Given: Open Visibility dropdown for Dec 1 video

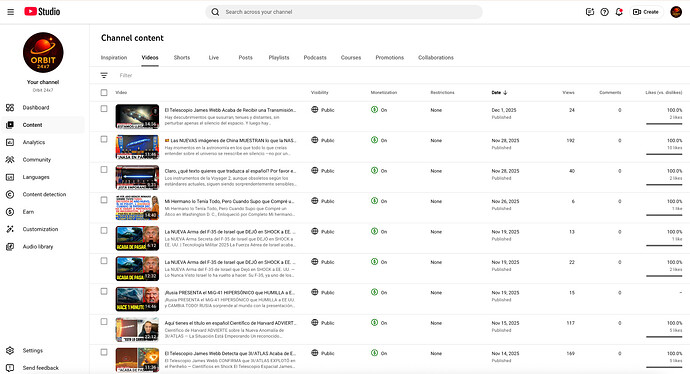Looking at the screenshot, I should [323, 110].
